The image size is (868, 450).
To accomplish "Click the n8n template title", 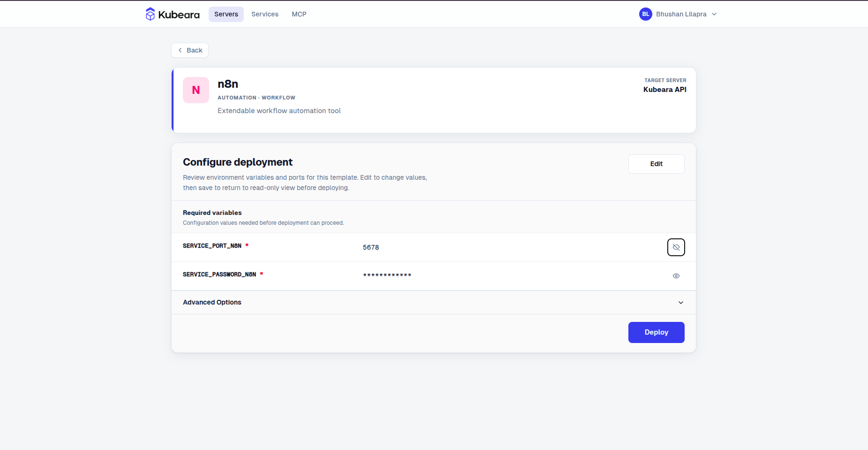I will pyautogui.click(x=228, y=84).
